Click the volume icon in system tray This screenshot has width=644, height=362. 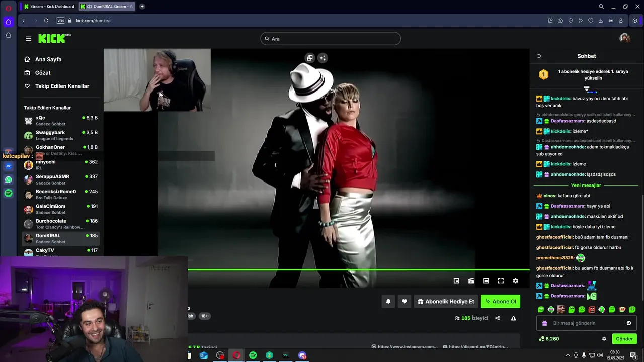600,355
